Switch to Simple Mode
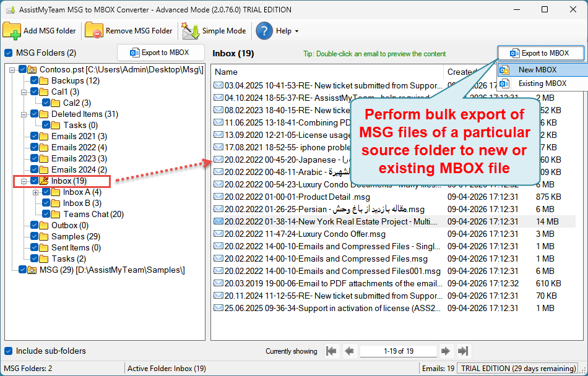Image resolution: width=588 pixels, height=376 pixels. (x=214, y=30)
